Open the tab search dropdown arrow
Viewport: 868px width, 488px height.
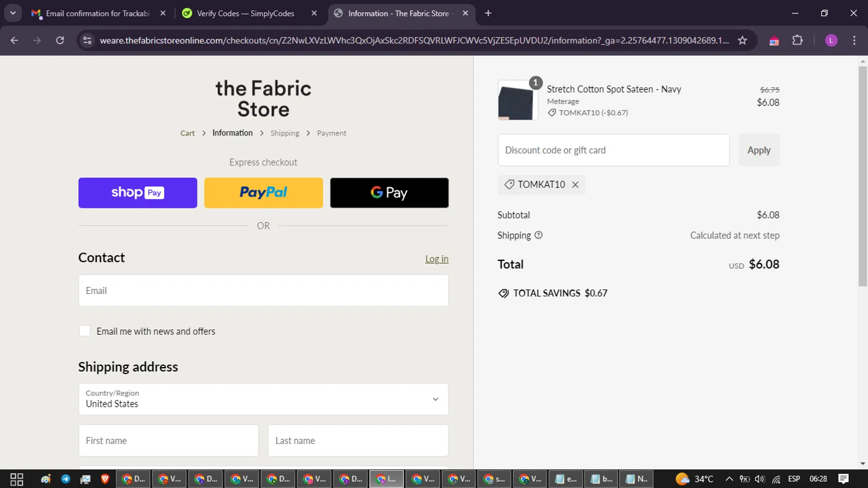[13, 13]
